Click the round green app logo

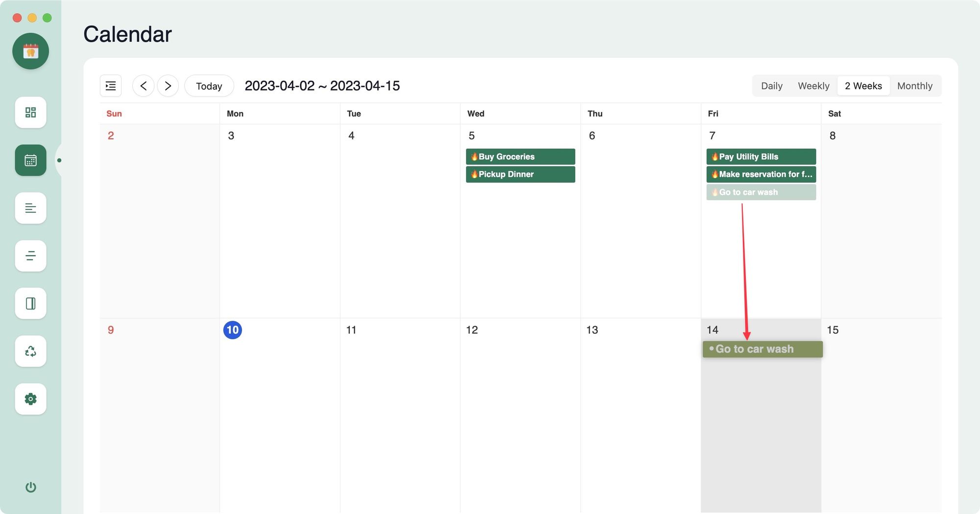click(x=30, y=51)
